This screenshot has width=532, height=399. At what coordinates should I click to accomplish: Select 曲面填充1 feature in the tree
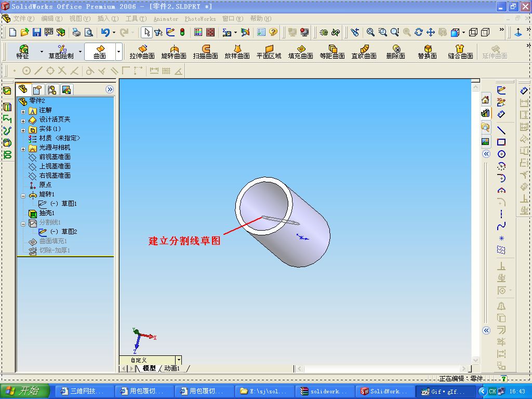pos(53,241)
